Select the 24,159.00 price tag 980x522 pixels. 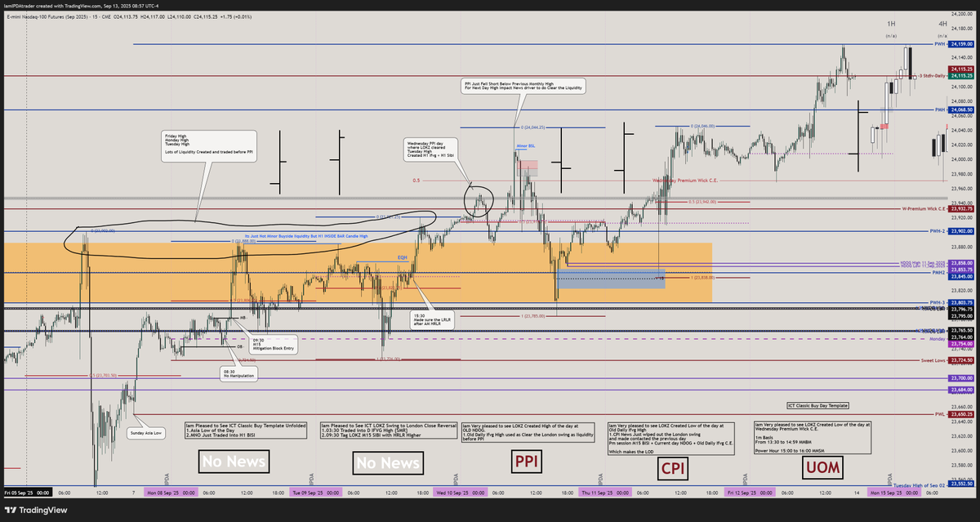tap(961, 43)
